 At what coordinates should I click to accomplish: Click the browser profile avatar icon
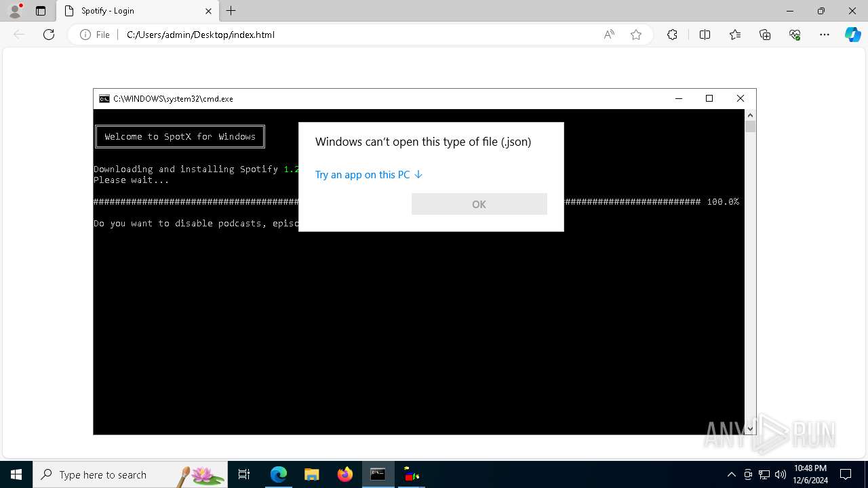coord(15,11)
